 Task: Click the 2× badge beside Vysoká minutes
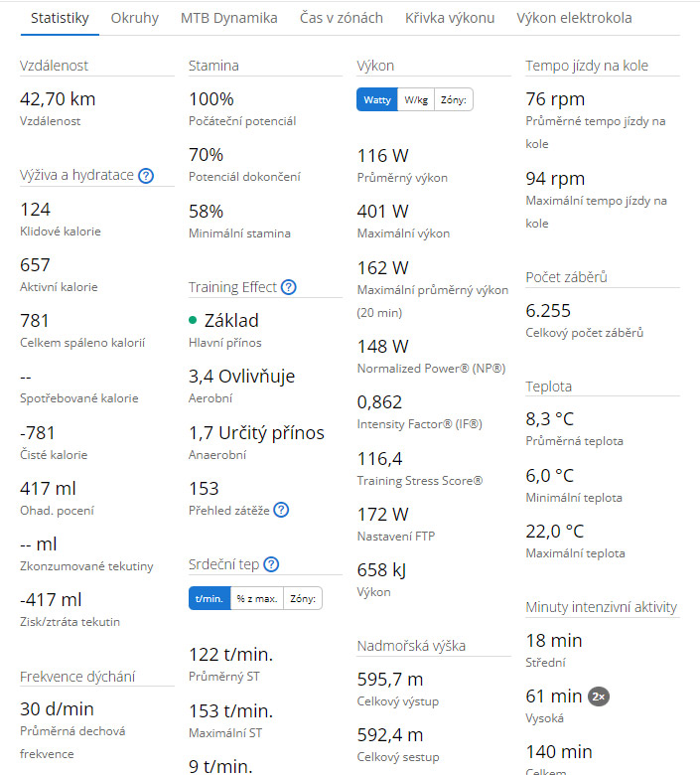click(598, 697)
